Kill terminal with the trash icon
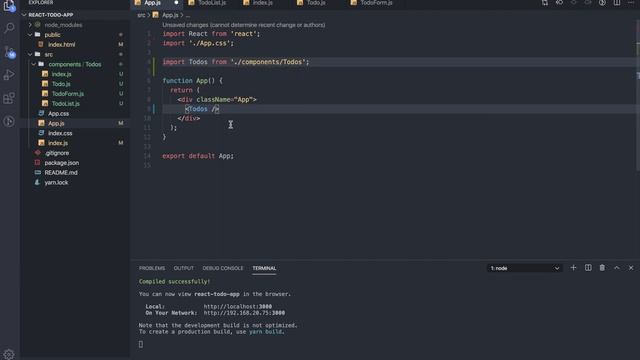The width and height of the screenshot is (640, 360). [602, 268]
